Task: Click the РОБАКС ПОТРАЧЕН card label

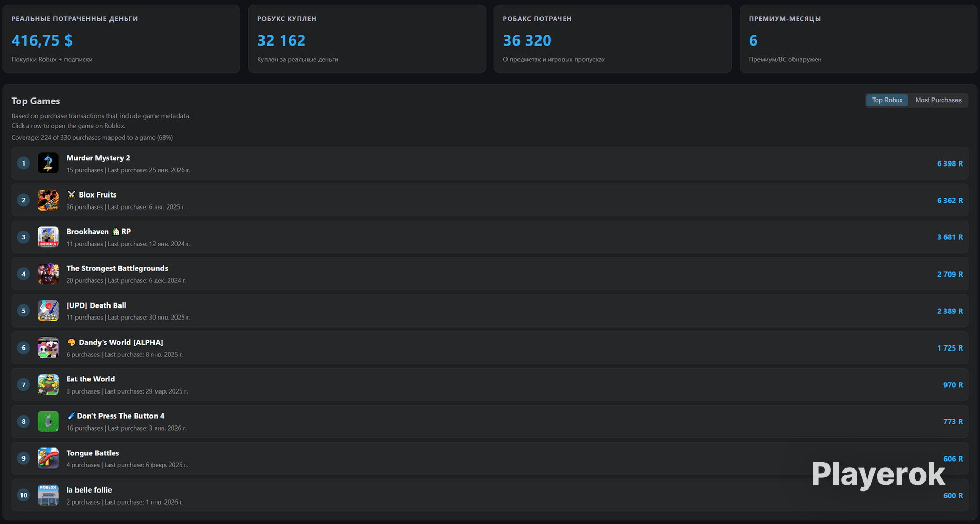Action: coord(537,19)
